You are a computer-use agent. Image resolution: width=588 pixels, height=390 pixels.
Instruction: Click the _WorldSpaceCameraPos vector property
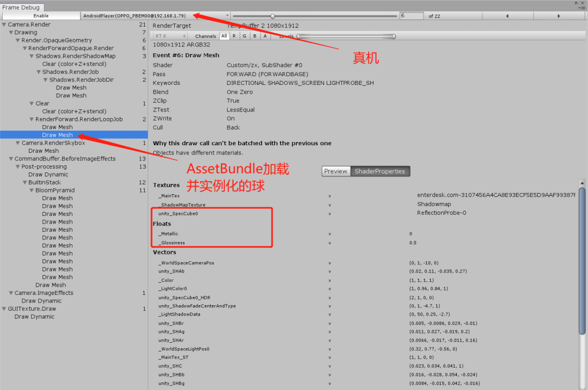(x=186, y=263)
